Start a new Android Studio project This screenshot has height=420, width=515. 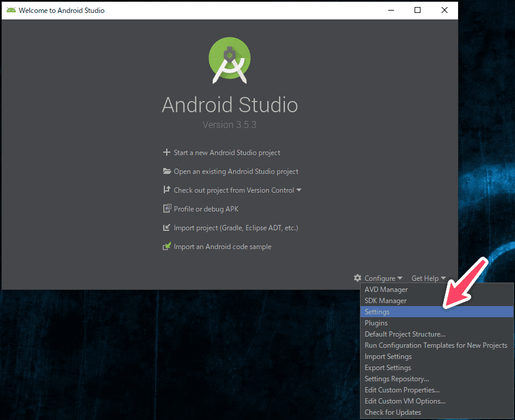click(227, 153)
